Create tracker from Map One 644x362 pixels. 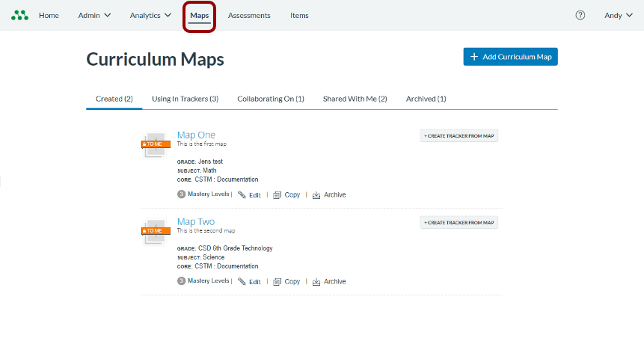459,135
